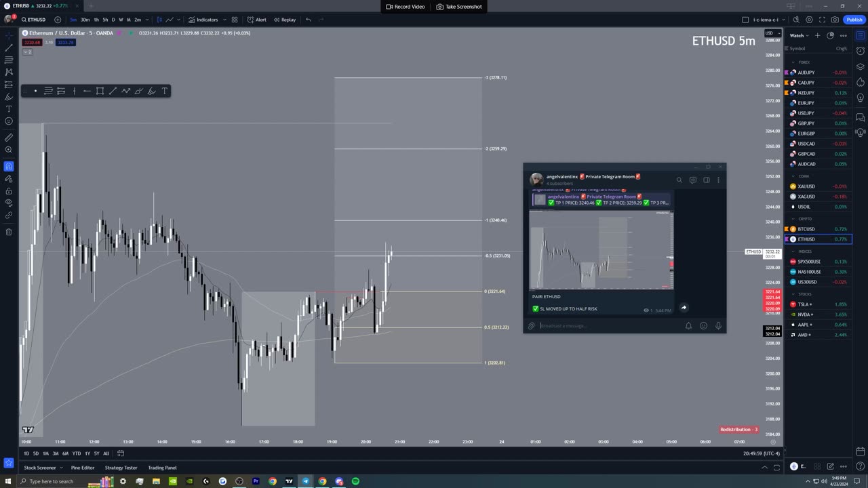Open the Stock Screener tab
Screen dimensions: 868x488
pyautogui.click(x=40, y=468)
